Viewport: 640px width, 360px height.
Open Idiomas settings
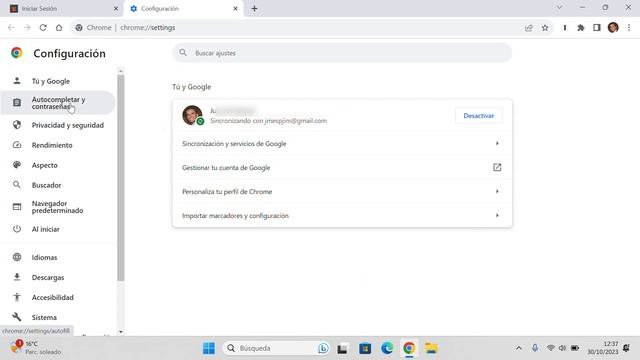click(x=44, y=258)
